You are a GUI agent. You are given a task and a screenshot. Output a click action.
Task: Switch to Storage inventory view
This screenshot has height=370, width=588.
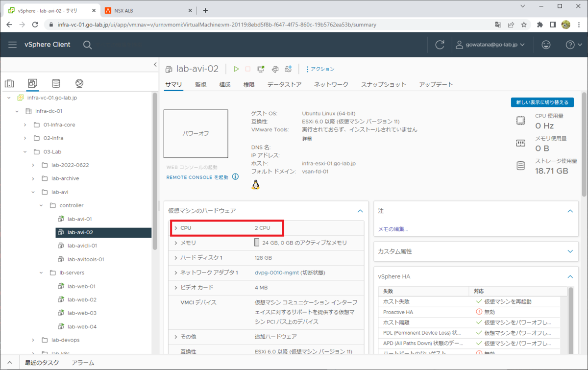click(56, 83)
